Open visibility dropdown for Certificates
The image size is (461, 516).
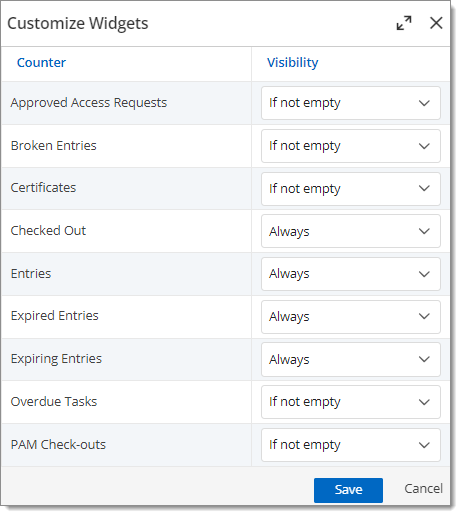(351, 189)
